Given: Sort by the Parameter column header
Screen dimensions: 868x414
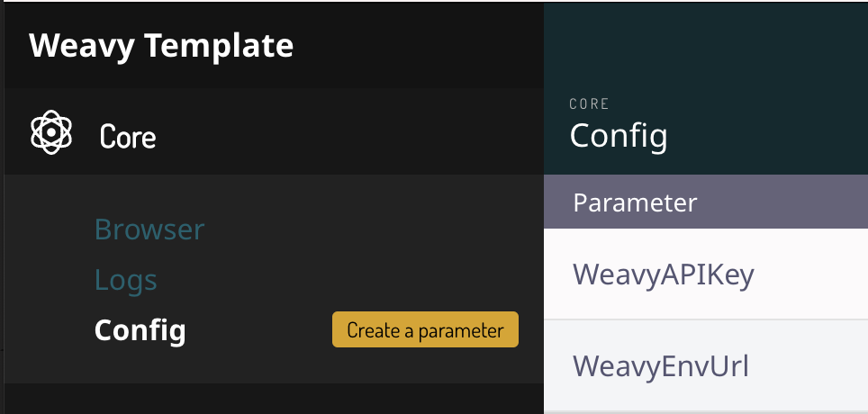Looking at the screenshot, I should [x=635, y=202].
